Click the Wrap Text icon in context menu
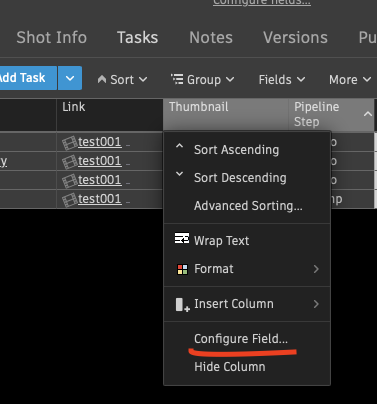The width and height of the screenshot is (377, 404). pos(182,239)
